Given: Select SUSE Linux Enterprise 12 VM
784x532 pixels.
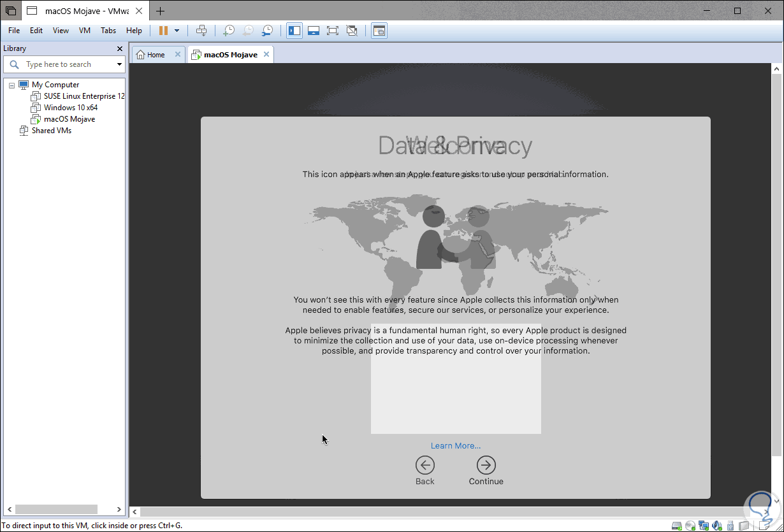Looking at the screenshot, I should [84, 96].
